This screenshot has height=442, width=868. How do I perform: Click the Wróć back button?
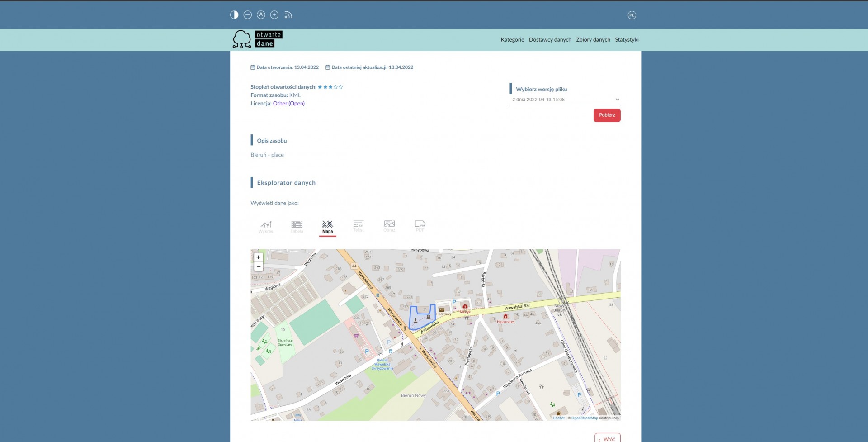pos(607,438)
